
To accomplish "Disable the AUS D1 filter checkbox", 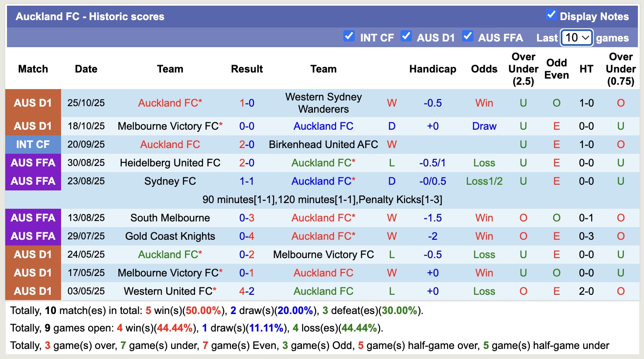I will pyautogui.click(x=406, y=37).
